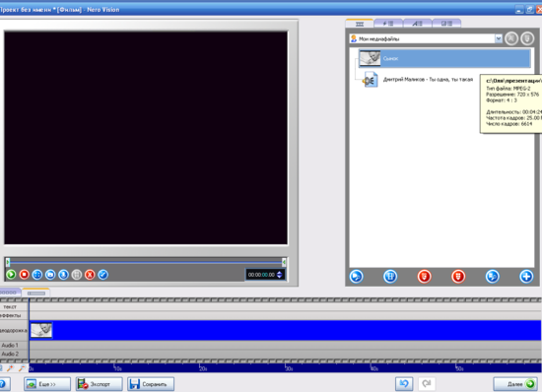The width and height of the screenshot is (542, 392).
Task: Click the 'текст' track label
Action: 10,306
